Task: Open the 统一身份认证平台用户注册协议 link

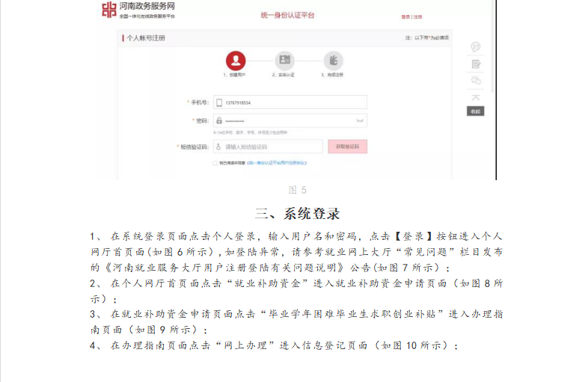Action: point(277,163)
